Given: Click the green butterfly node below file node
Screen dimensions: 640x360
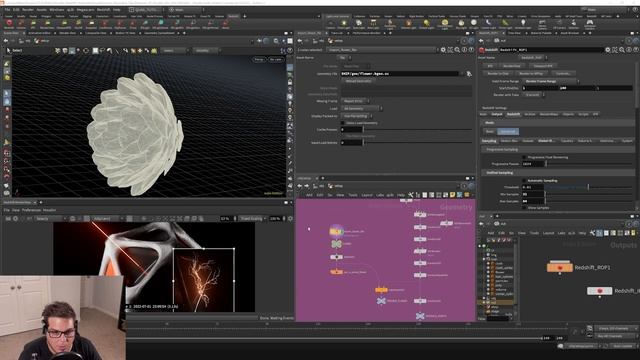Looking at the screenshot, I should click(336, 244).
